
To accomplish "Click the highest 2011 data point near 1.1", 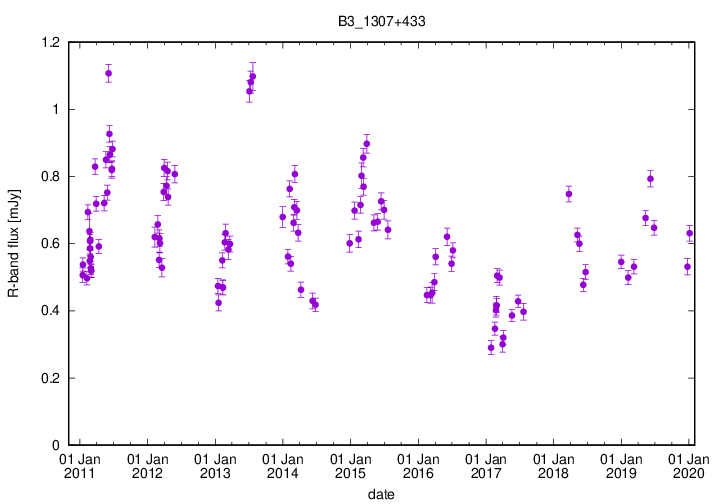I will point(108,73).
